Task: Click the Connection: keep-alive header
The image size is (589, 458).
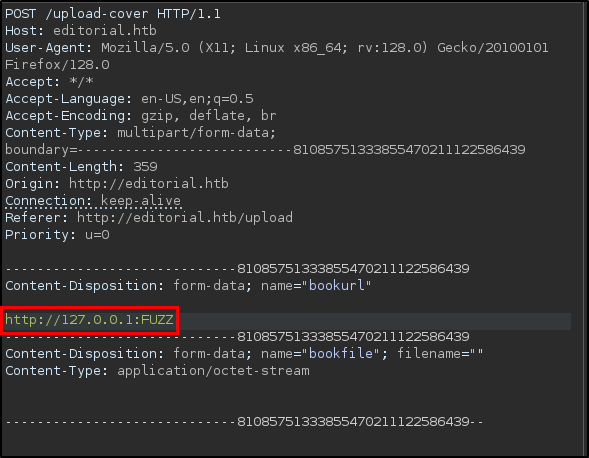Action: [93, 201]
